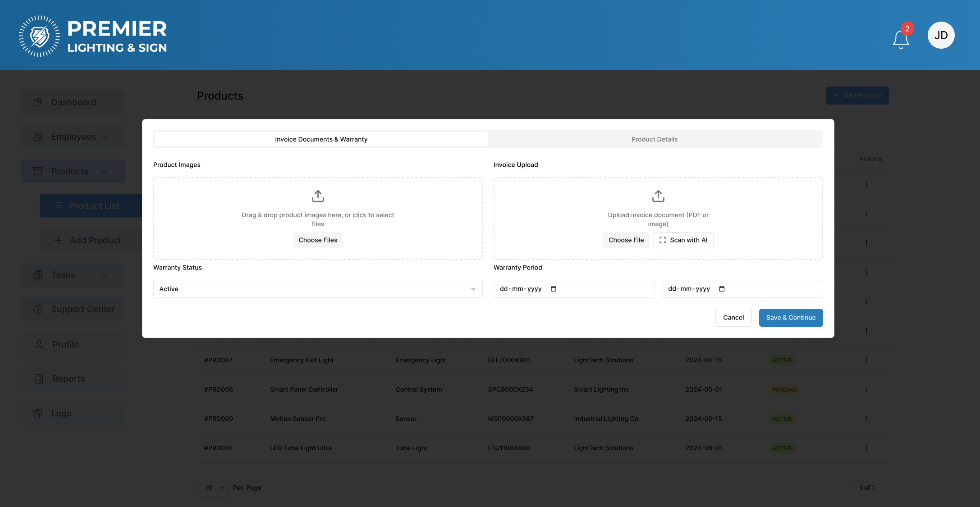The width and height of the screenshot is (980, 507).
Task: Switch to the Product Details tab
Action: point(655,139)
